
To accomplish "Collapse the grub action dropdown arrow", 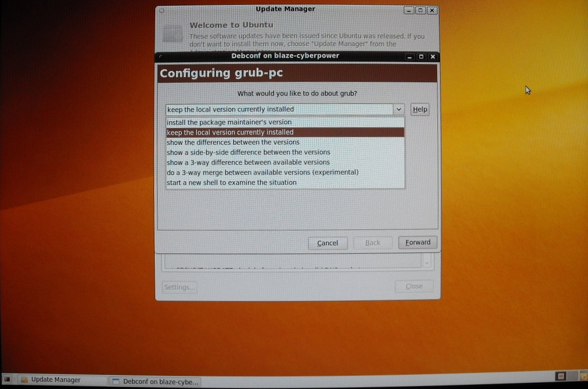I will (x=399, y=109).
